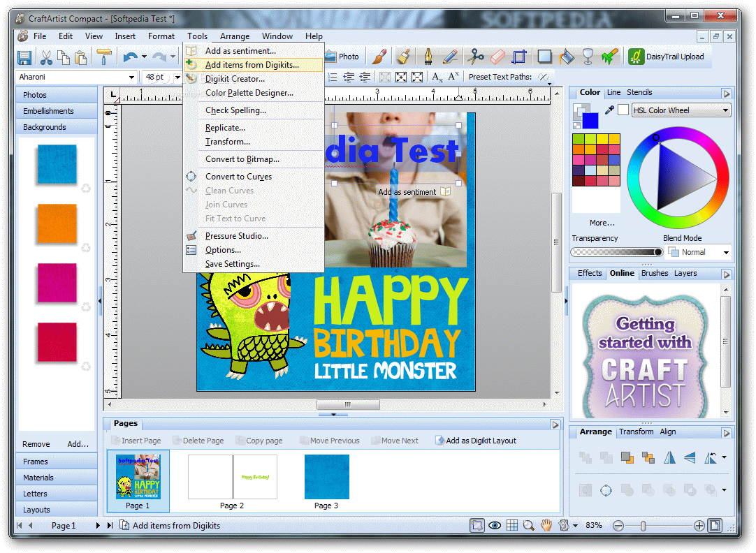
Task: Select the fill bucket tool
Action: coord(567,57)
